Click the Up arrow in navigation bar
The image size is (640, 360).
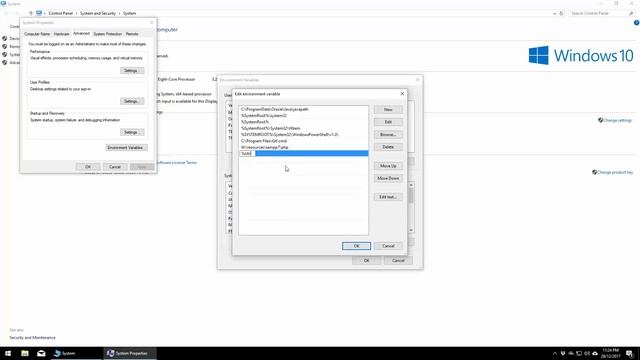tap(31, 13)
